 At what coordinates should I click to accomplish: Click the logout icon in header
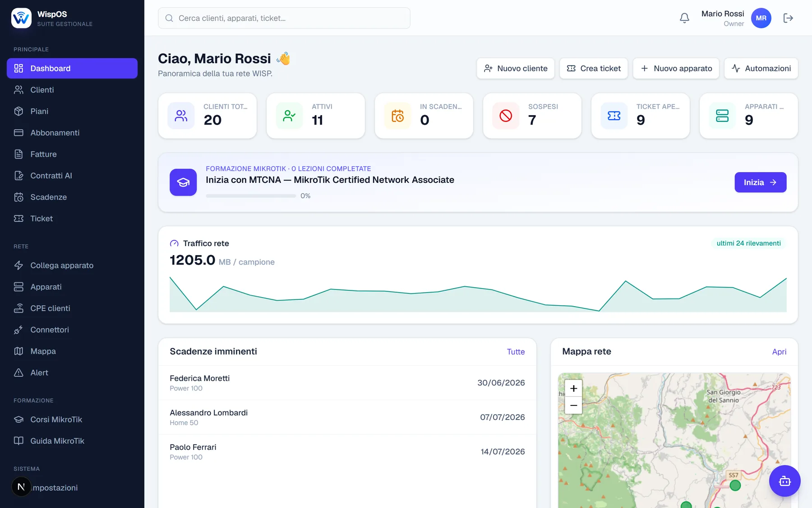pos(788,18)
